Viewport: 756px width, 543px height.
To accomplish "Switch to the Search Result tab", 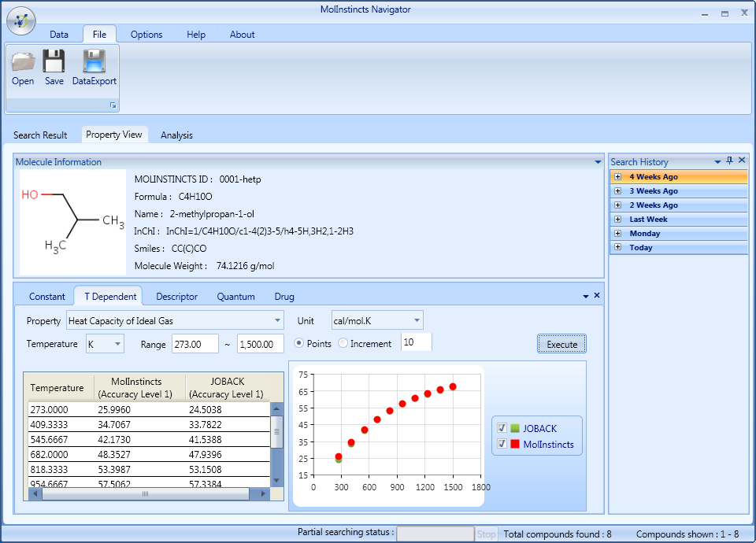I will click(40, 135).
